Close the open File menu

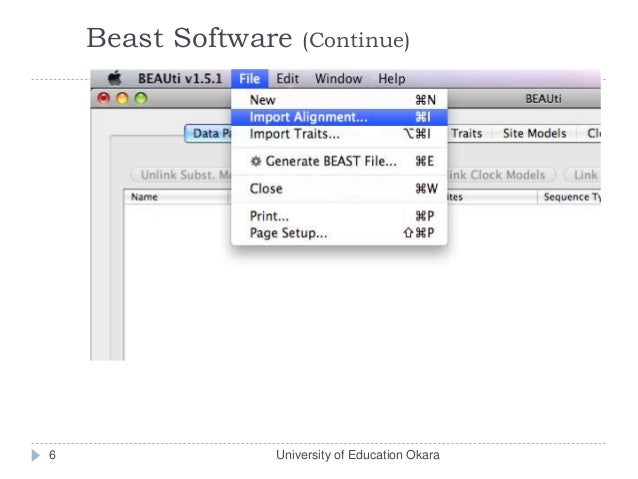(x=249, y=79)
